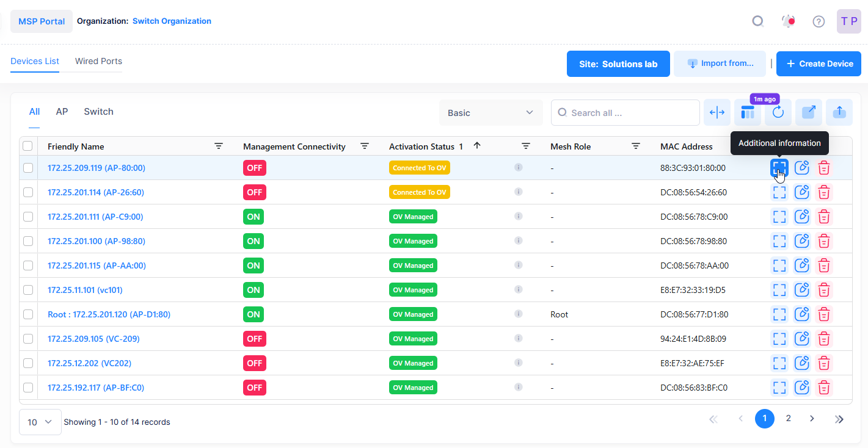Show additional information for VC-209

[x=779, y=339]
